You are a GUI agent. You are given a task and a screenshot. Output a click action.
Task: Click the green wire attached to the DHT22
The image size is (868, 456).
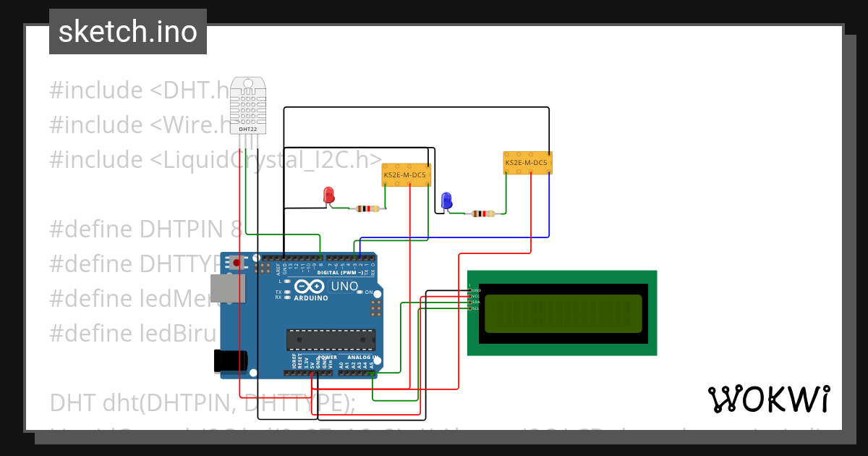click(246, 188)
